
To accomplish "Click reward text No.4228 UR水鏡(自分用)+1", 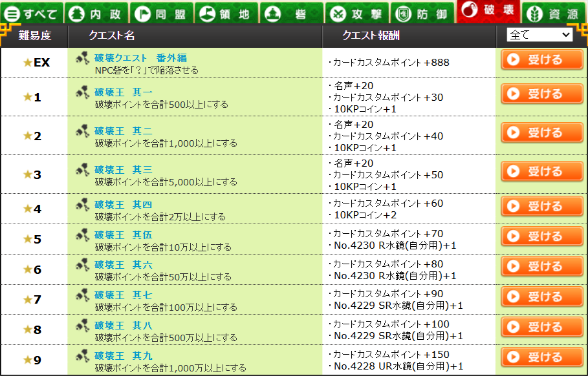I will (x=396, y=366).
